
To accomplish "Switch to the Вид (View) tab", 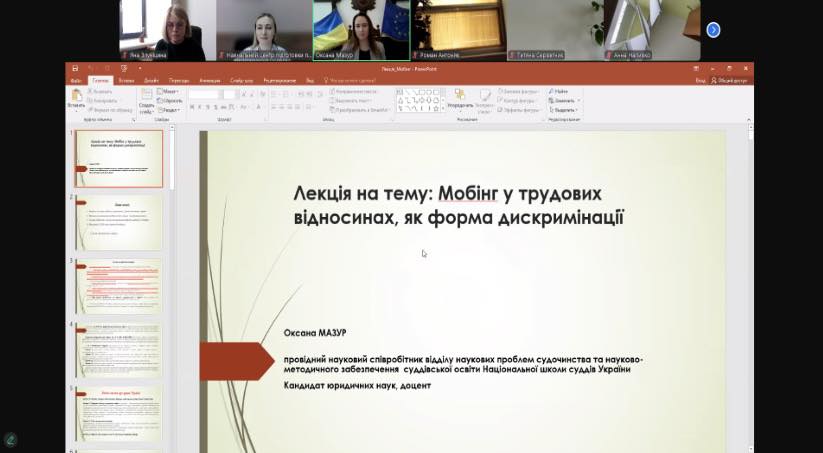I will tap(310, 80).
